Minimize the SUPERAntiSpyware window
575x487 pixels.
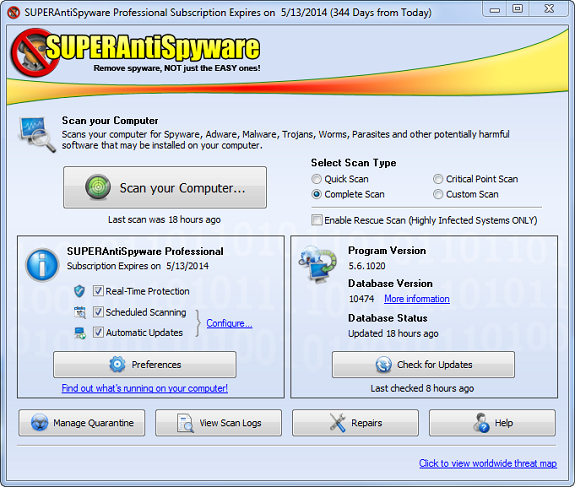click(495, 9)
